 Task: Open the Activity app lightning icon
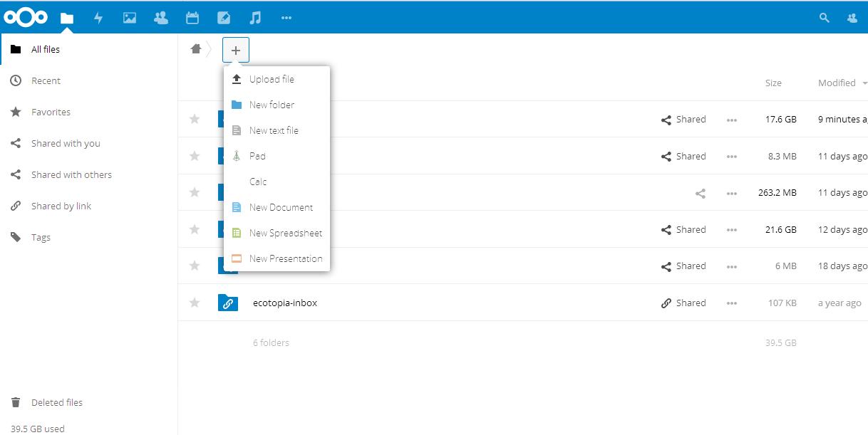click(98, 18)
